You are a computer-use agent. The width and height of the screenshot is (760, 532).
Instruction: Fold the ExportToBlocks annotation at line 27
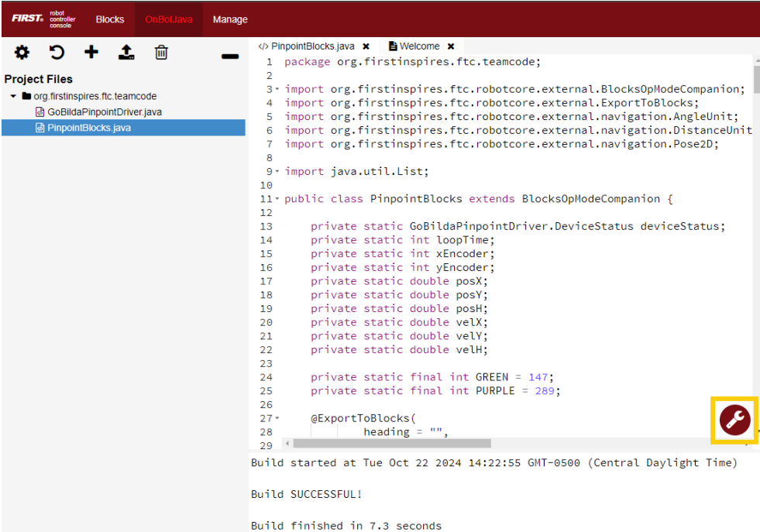(278, 418)
